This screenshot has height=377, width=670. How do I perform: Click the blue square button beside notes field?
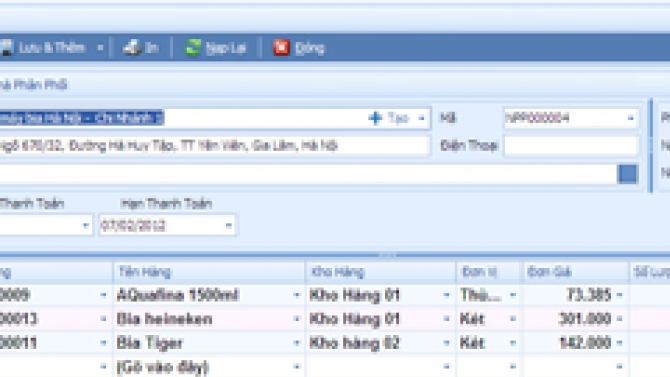pos(628,174)
